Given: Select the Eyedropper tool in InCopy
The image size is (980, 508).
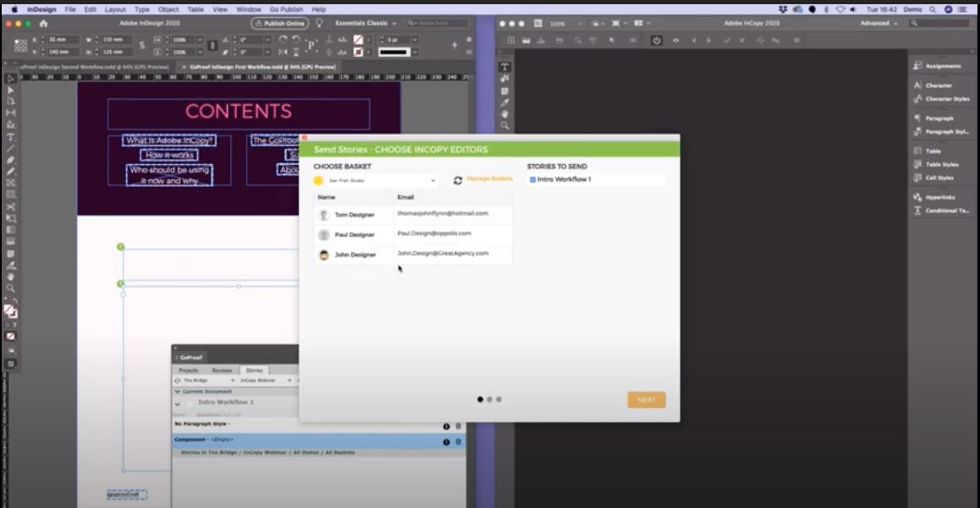Looking at the screenshot, I should tap(504, 102).
